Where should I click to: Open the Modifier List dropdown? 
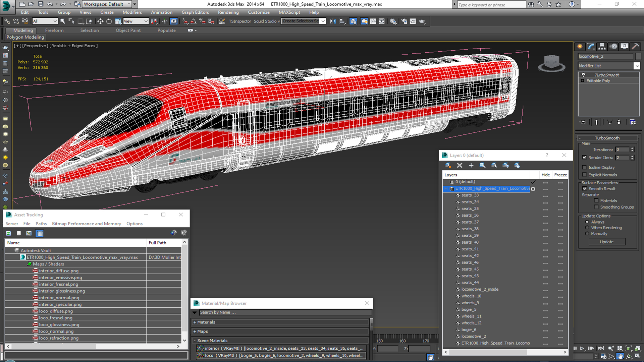click(x=637, y=66)
